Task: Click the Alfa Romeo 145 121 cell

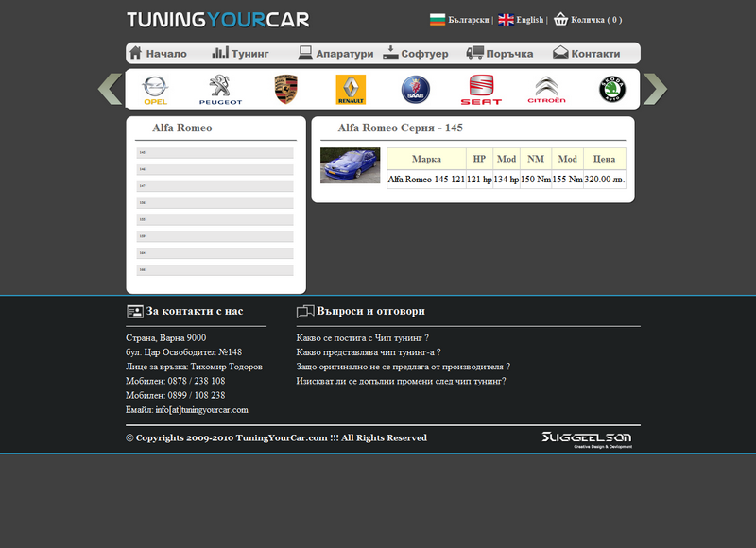Action: click(x=426, y=180)
